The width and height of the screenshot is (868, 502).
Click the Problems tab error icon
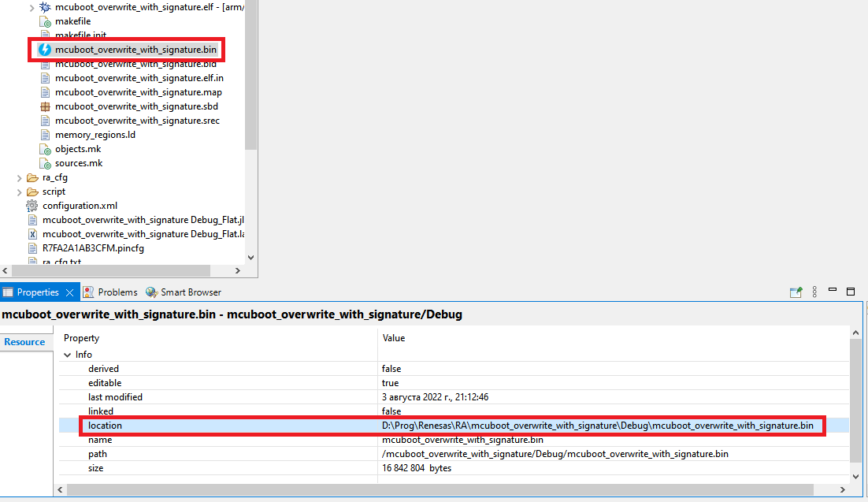coord(88,292)
